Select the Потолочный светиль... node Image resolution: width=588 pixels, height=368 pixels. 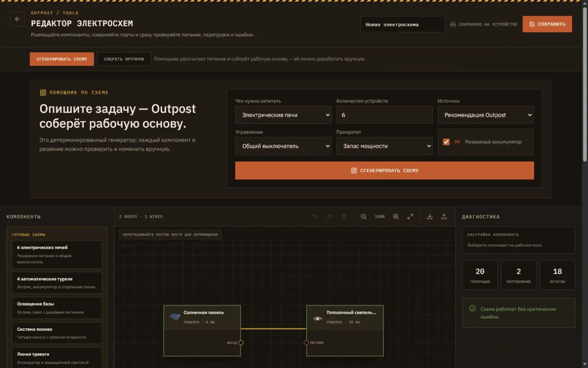[345, 330]
